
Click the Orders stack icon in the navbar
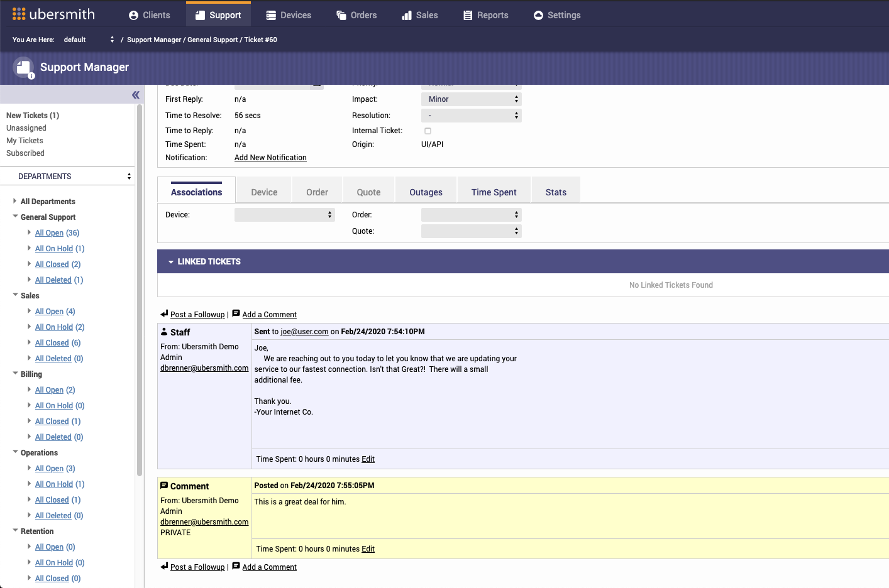coord(341,15)
